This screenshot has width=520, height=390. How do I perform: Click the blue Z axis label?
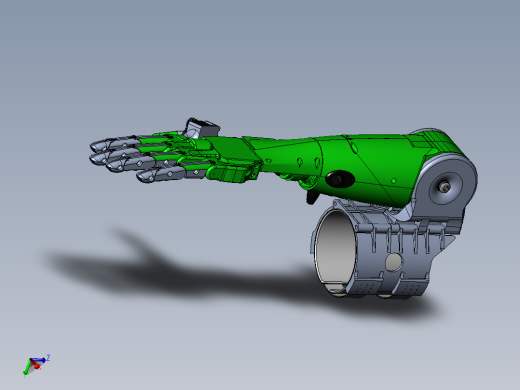pyautogui.click(x=48, y=358)
